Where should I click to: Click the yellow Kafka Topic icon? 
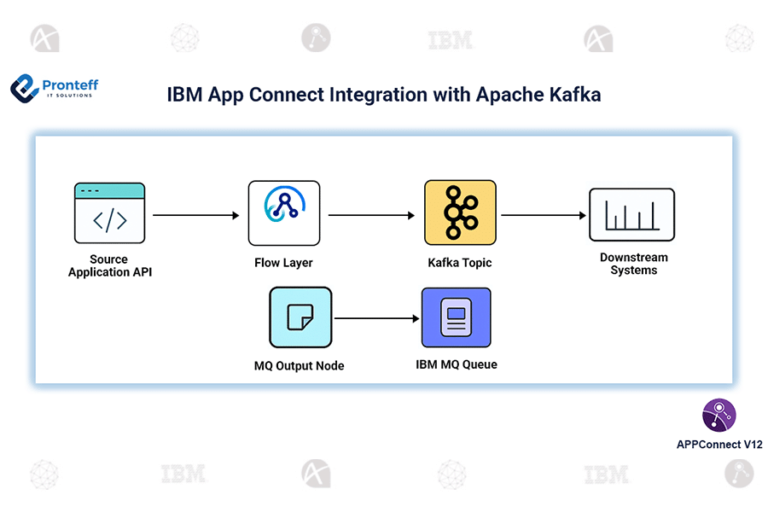pos(460,213)
